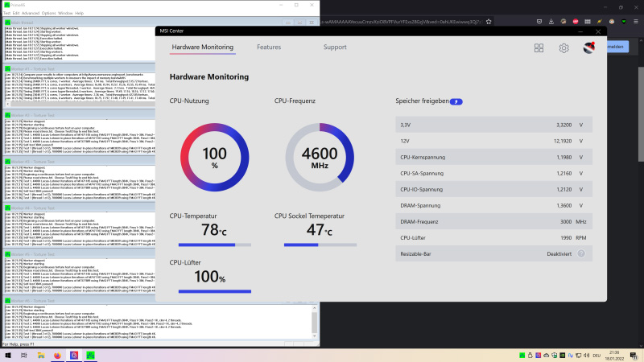Click the Worker #6 Torture Test window icon

(7, 301)
